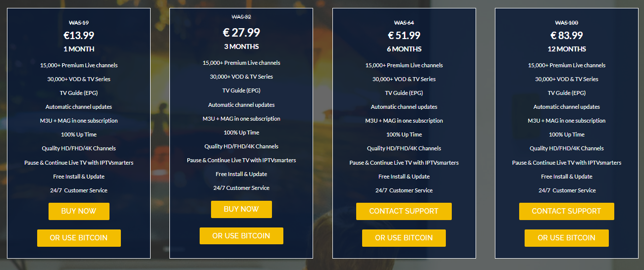Choose OR USE BITCOIN for 1 month plan
The width and height of the screenshot is (644, 270).
[79, 238]
